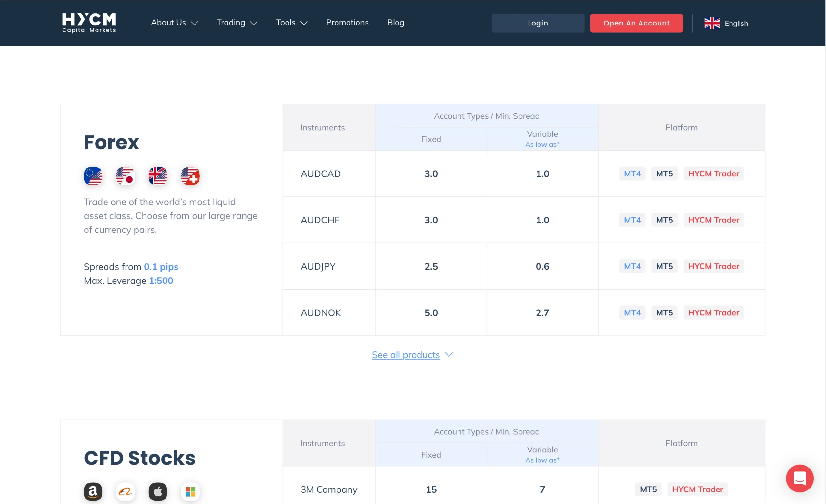The width and height of the screenshot is (826, 504).
Task: Click the 1:500 leverage text
Action: (161, 281)
